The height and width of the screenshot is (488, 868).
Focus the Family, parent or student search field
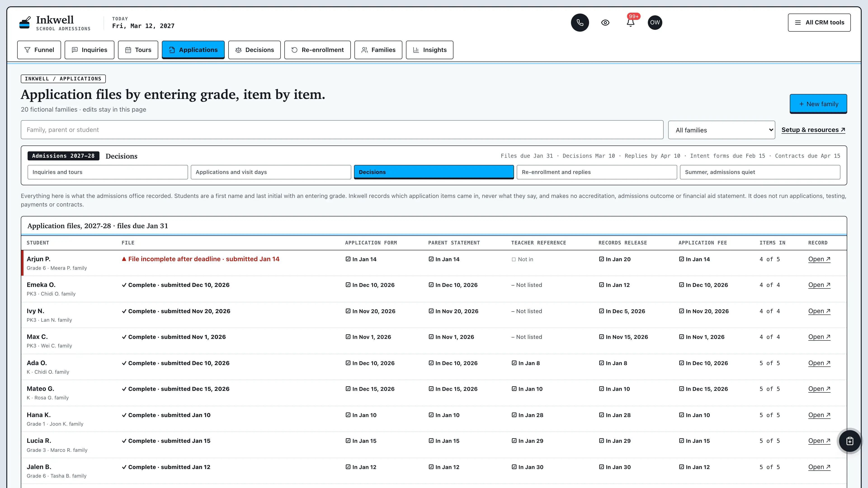tap(342, 130)
